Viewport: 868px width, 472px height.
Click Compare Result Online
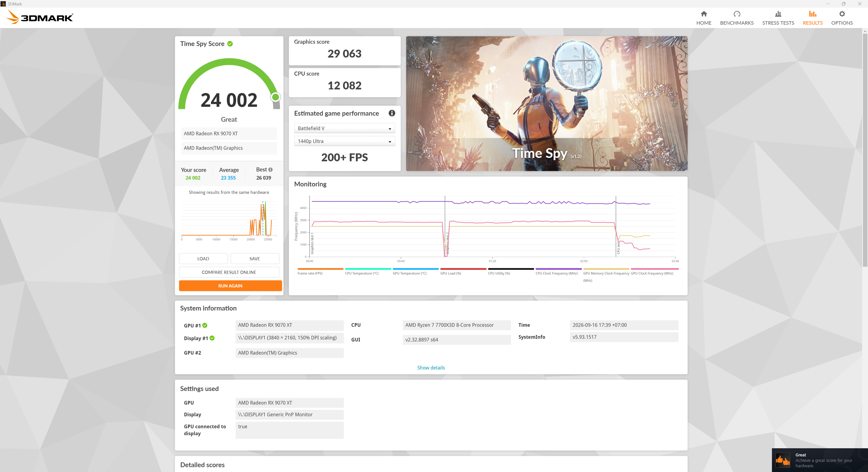click(229, 272)
